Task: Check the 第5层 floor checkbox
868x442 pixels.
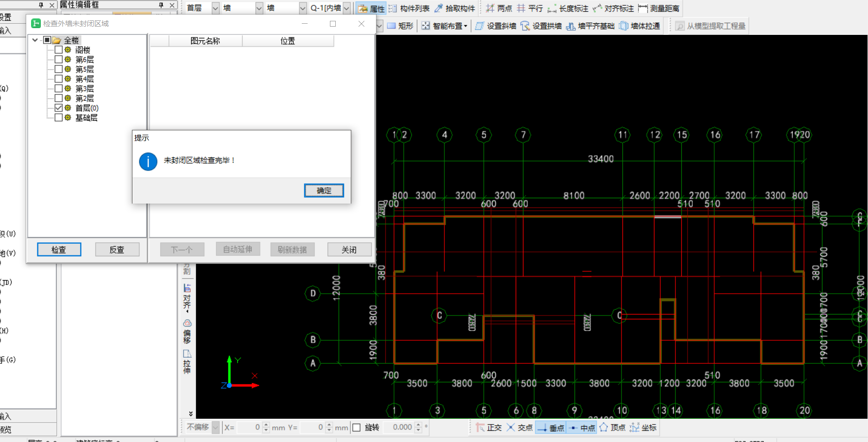Action: click(59, 69)
